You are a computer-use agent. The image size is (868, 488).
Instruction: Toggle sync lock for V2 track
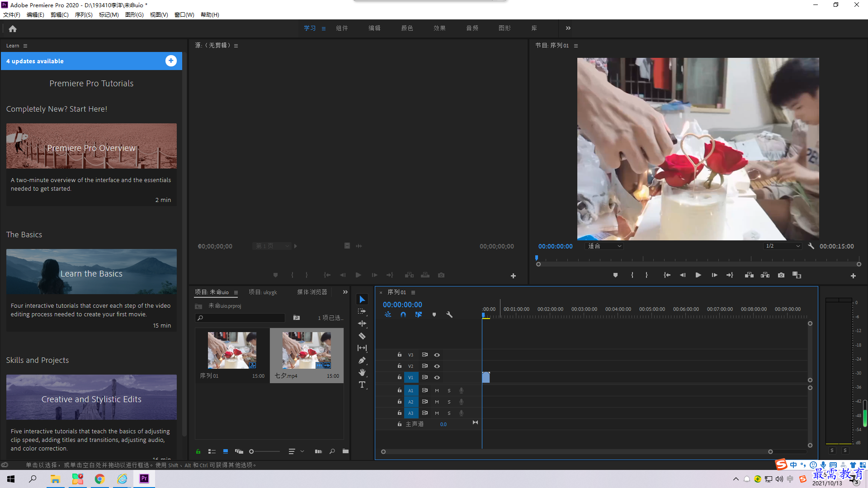click(425, 366)
